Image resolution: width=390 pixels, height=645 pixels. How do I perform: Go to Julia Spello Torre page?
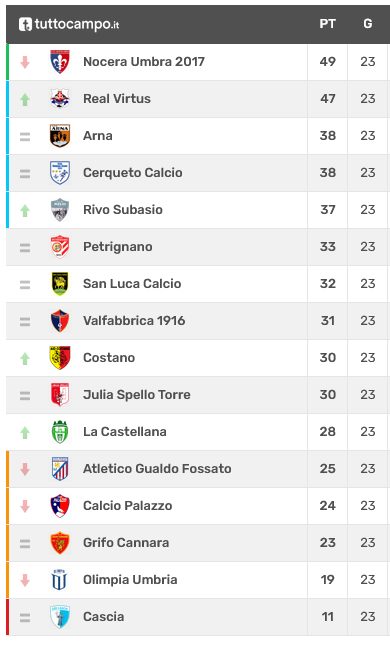[x=137, y=395]
